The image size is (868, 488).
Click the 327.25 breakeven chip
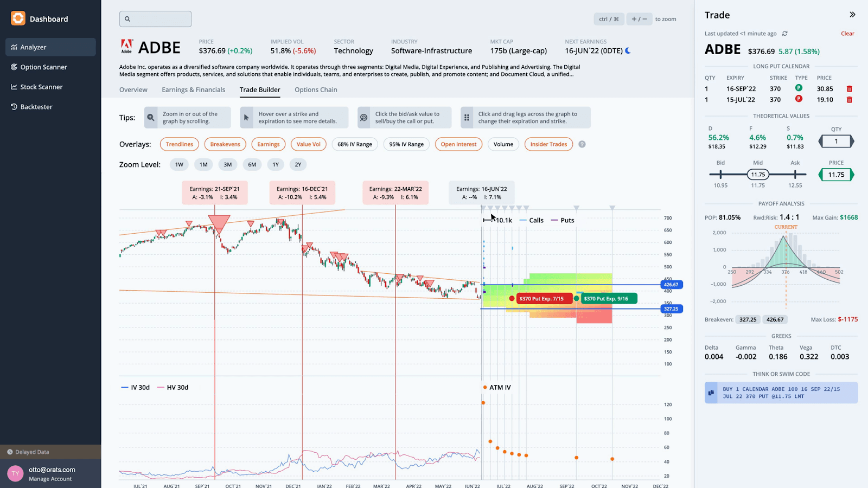click(x=748, y=319)
